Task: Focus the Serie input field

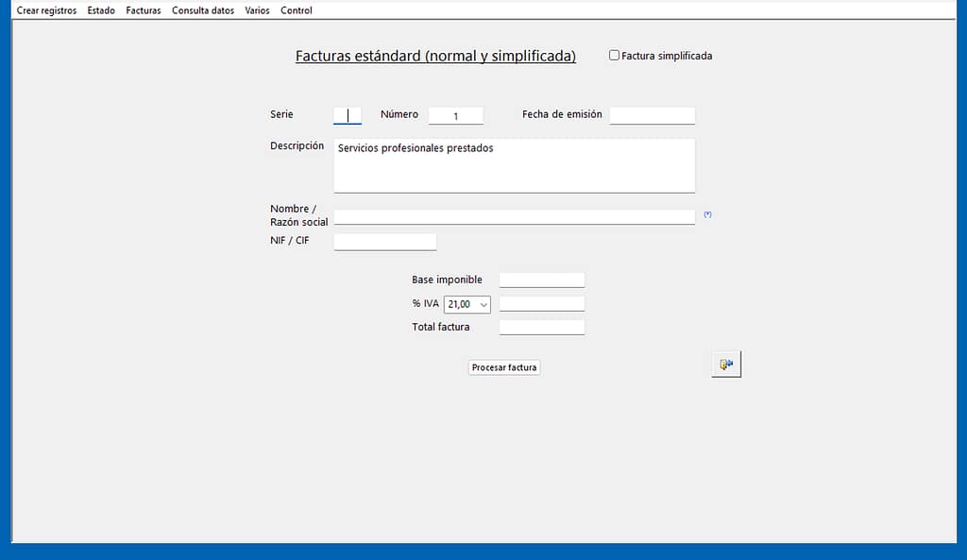Action: (348, 115)
